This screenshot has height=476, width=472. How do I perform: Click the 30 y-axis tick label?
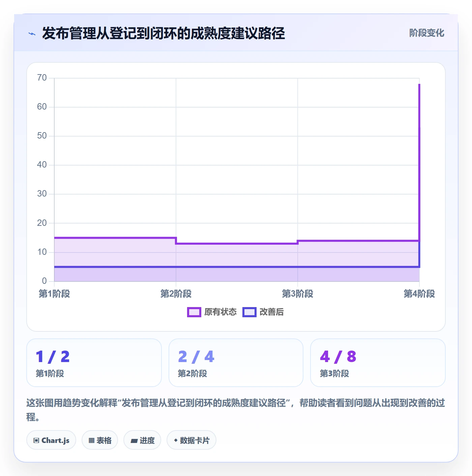click(x=42, y=194)
